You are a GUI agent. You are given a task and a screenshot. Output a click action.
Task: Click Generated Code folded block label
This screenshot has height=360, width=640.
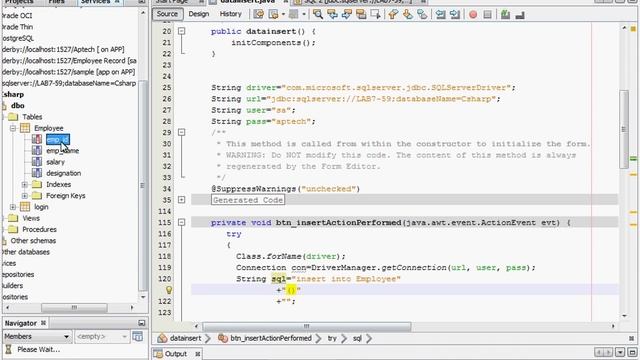coord(248,200)
